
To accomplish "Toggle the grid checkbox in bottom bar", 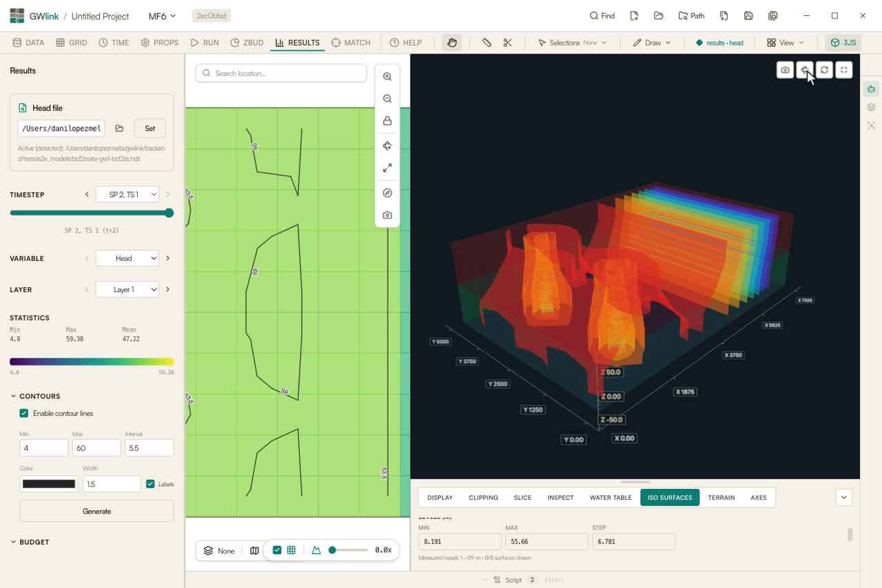I will coord(277,550).
